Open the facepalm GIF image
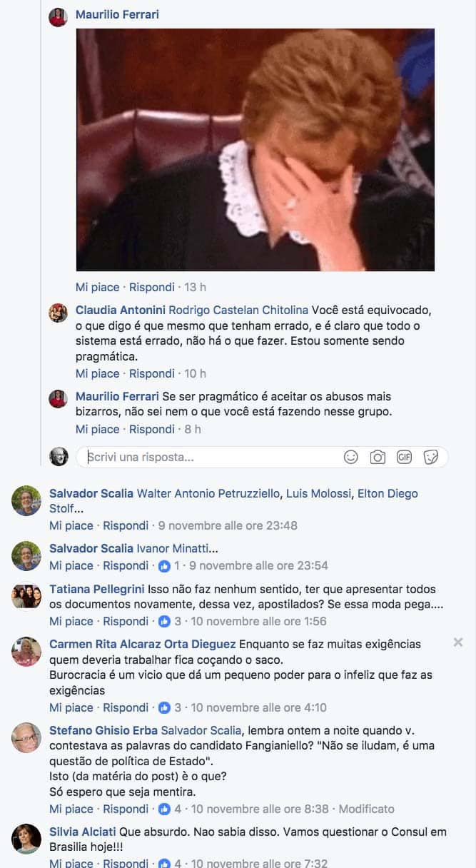 pos(255,150)
